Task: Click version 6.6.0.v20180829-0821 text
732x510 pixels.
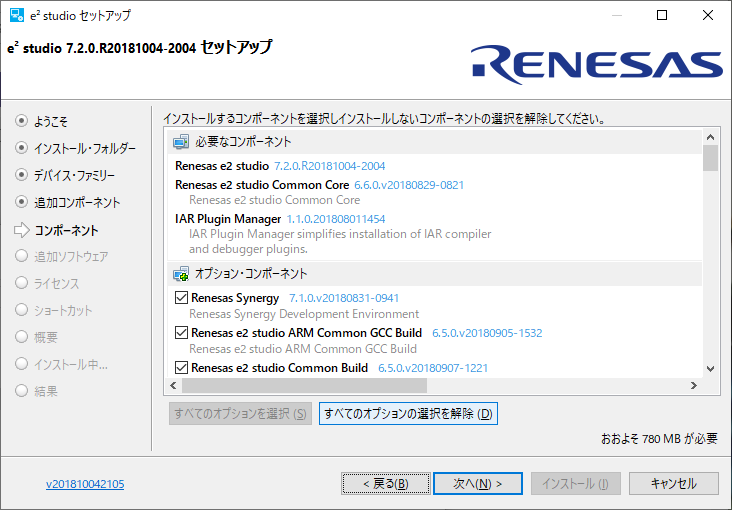Action: point(409,185)
